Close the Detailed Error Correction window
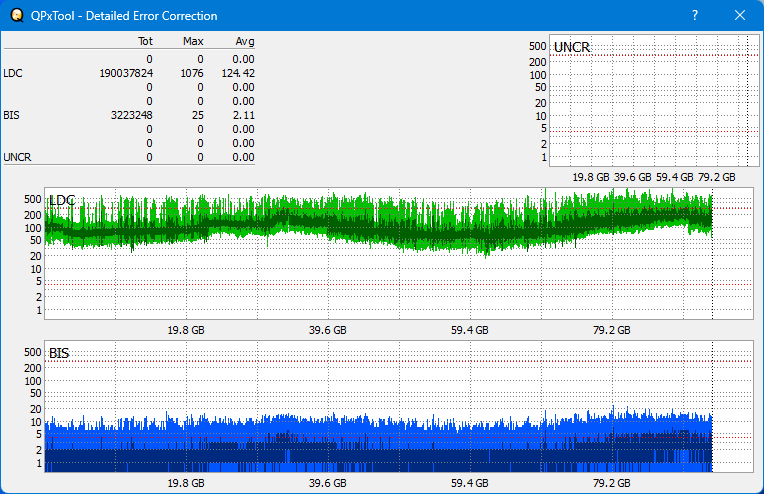This screenshot has width=764, height=494. (740, 15)
